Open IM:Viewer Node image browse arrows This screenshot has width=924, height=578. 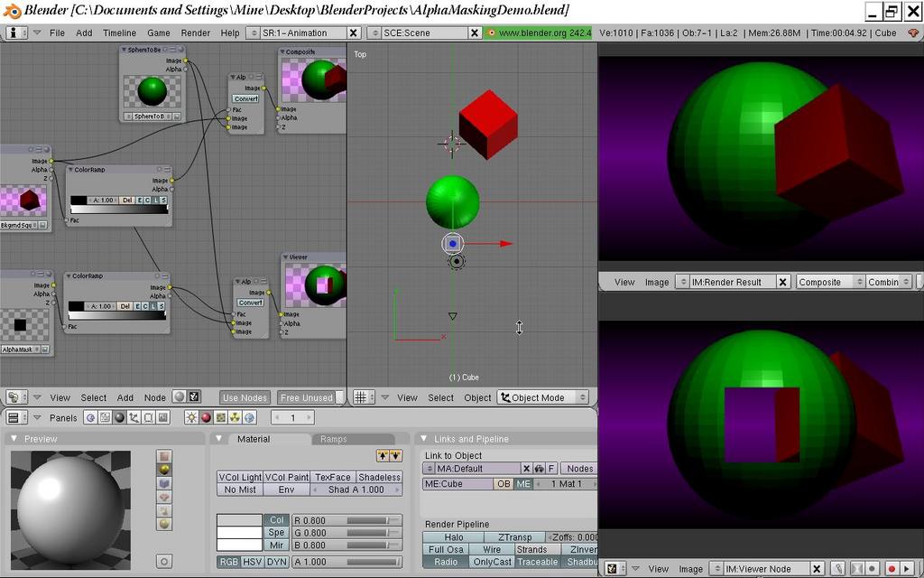[x=716, y=569]
